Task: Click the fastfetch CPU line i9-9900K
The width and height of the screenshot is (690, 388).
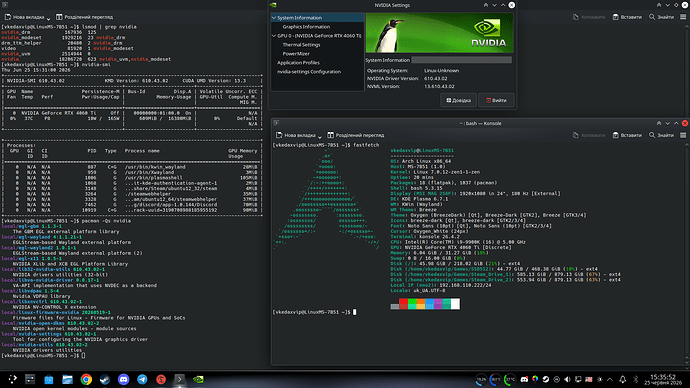Action: click(458, 242)
